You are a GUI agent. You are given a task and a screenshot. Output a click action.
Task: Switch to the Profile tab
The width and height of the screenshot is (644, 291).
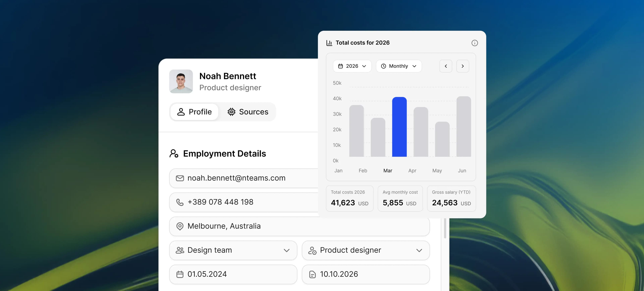pos(195,112)
